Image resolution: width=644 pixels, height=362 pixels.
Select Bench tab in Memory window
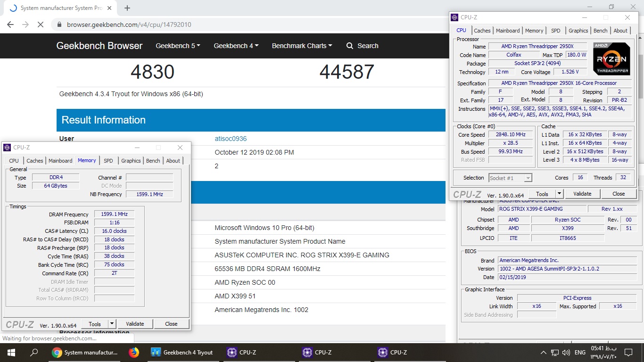(153, 161)
